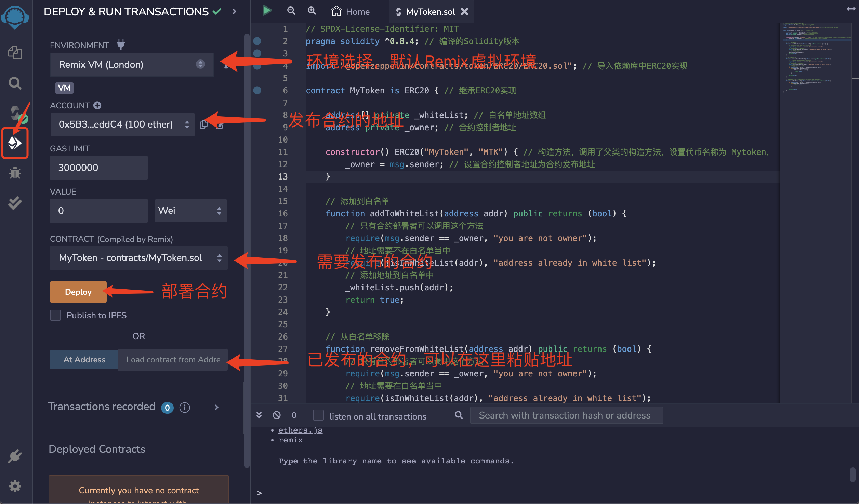Image resolution: width=859 pixels, height=504 pixels.
Task: Expand Transactions recorded section
Action: click(x=216, y=407)
